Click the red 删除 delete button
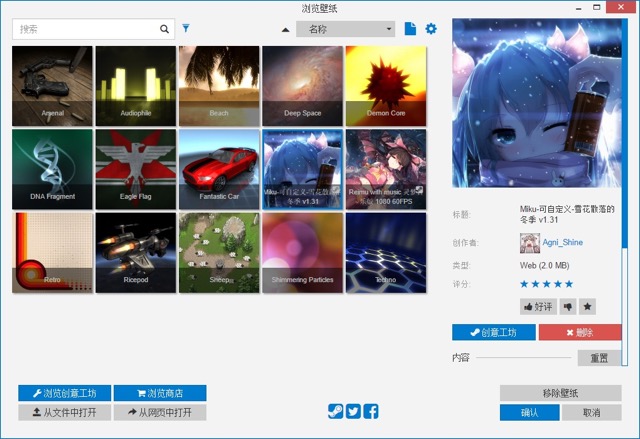The width and height of the screenshot is (640, 439). click(x=580, y=333)
